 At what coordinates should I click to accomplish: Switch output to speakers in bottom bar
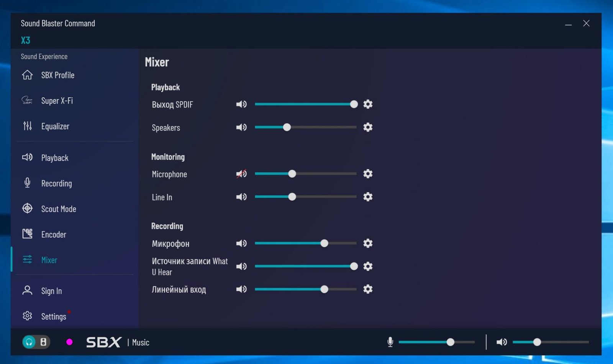click(x=43, y=342)
